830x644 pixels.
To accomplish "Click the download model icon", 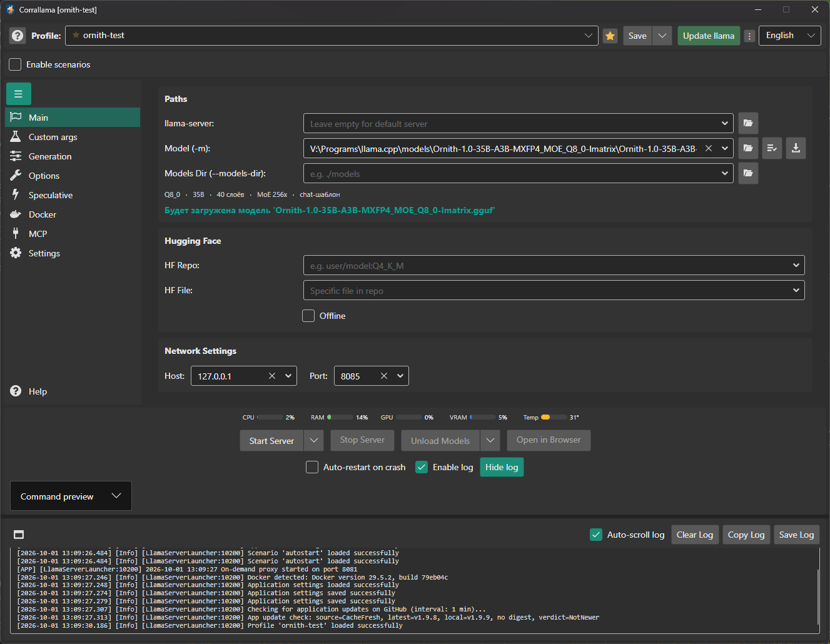I will [x=796, y=148].
